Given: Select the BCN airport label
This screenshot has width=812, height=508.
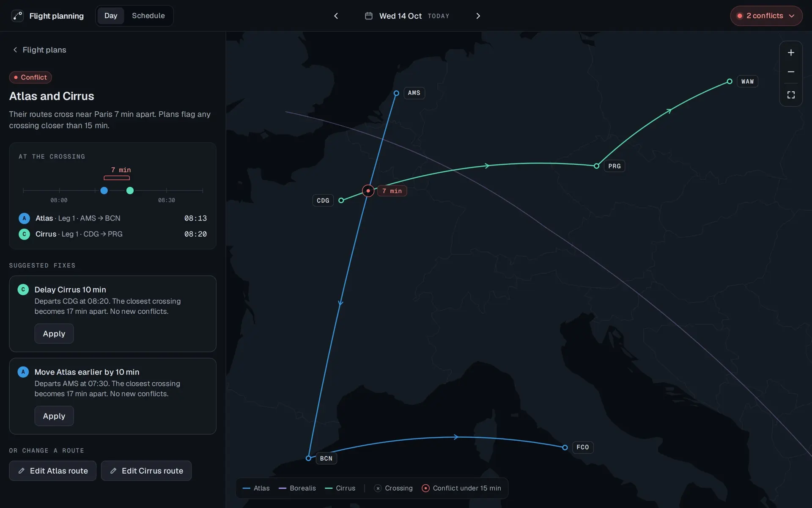Looking at the screenshot, I should click(326, 458).
